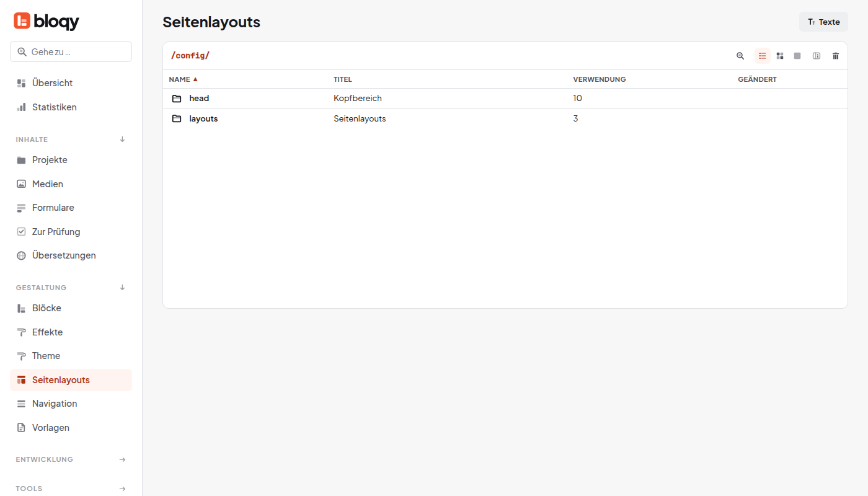Click the usage value 3
The height and width of the screenshot is (496, 868).
pyautogui.click(x=575, y=119)
